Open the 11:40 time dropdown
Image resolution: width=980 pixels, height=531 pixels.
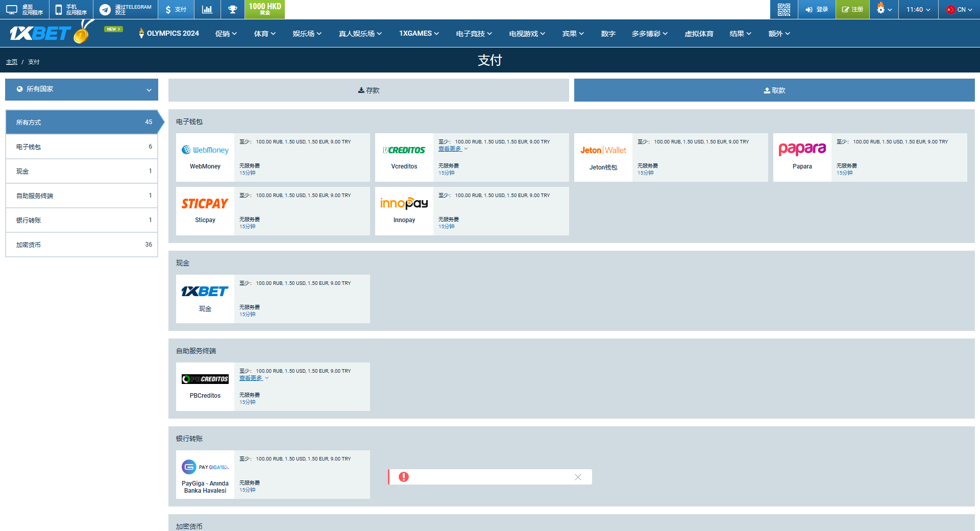[918, 10]
